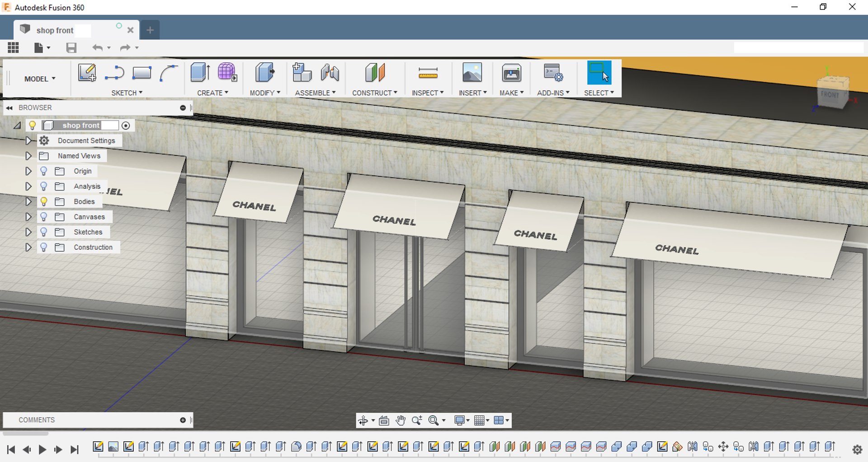Screen dimensions: 868x462
Task: Click the Undo arrow button
Action: coord(97,47)
